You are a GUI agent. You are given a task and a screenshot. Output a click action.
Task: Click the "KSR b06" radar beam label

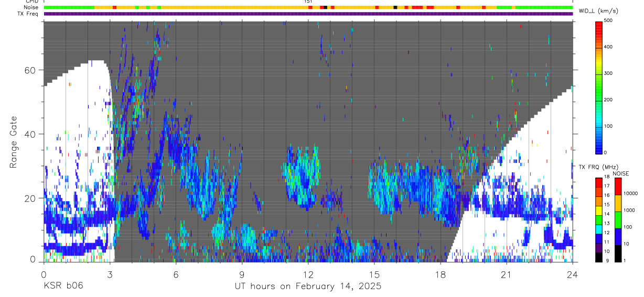63,286
